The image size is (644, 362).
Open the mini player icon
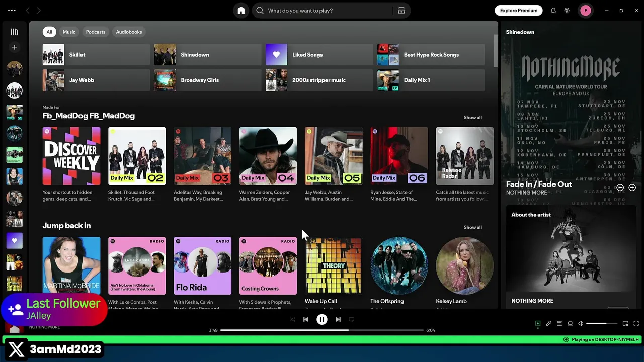[625, 324]
